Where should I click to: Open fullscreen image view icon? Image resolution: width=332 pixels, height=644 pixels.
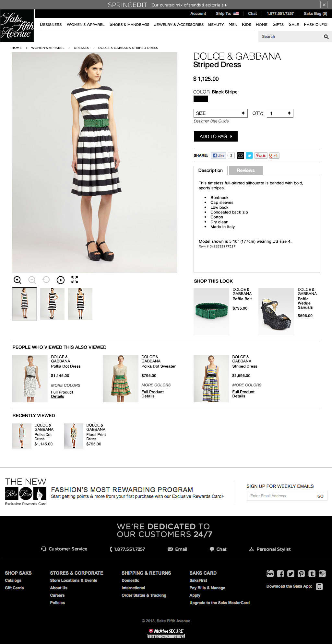(x=75, y=280)
